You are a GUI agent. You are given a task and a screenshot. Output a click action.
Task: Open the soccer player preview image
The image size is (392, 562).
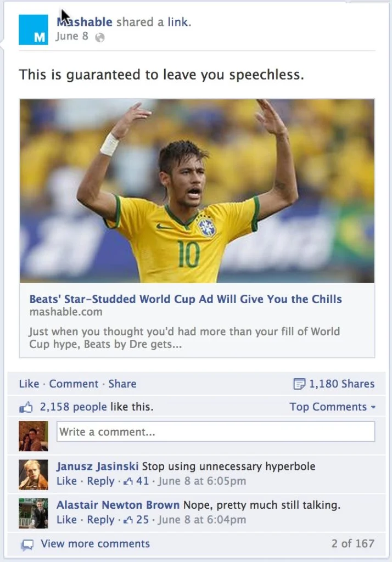[x=197, y=191]
